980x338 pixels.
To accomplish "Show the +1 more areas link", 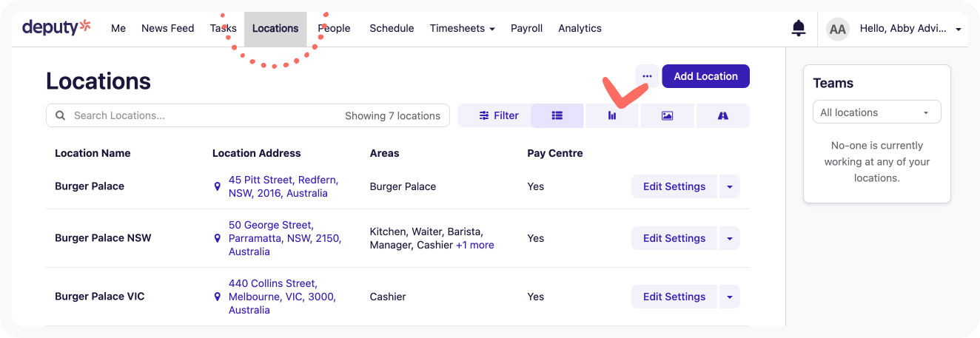I will tap(474, 245).
